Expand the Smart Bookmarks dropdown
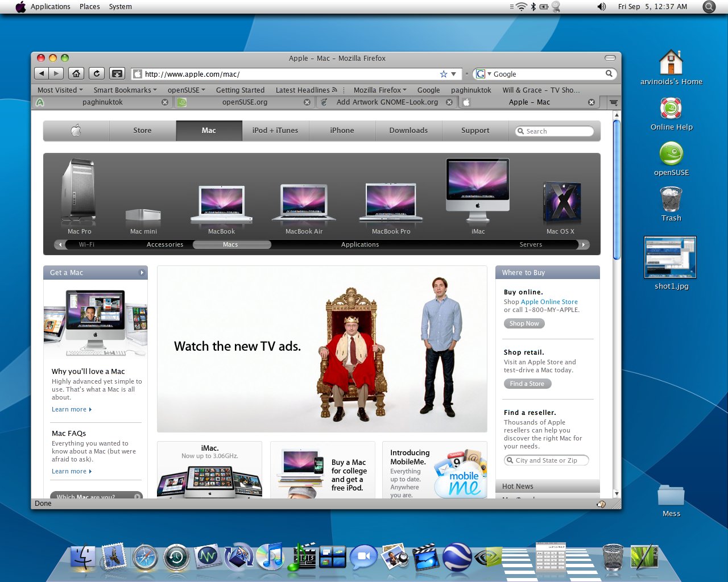 tap(125, 90)
